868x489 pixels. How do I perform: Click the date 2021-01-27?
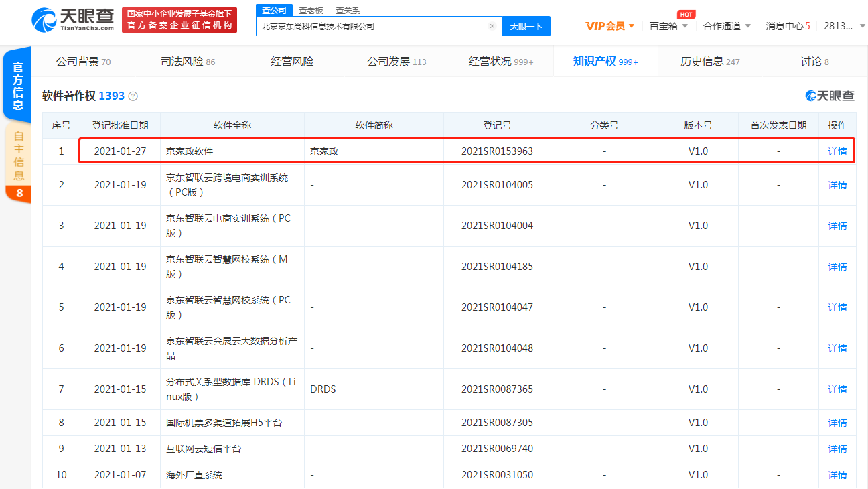[120, 151]
